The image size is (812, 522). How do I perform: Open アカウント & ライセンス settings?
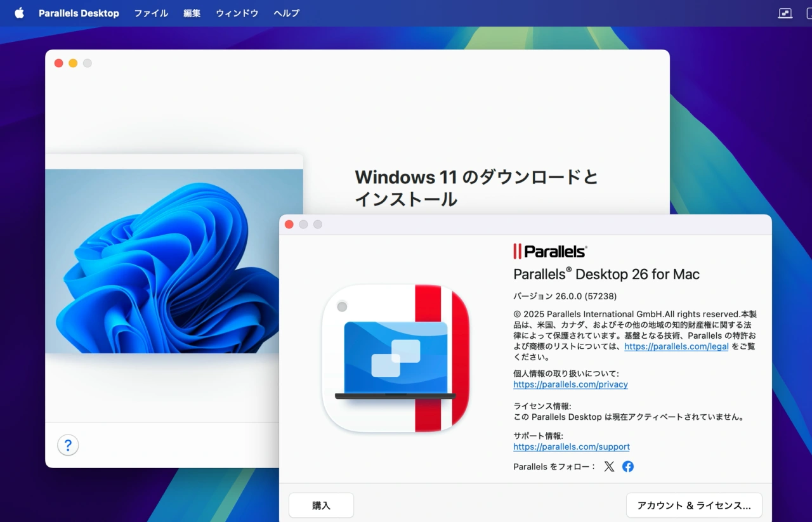(x=694, y=505)
